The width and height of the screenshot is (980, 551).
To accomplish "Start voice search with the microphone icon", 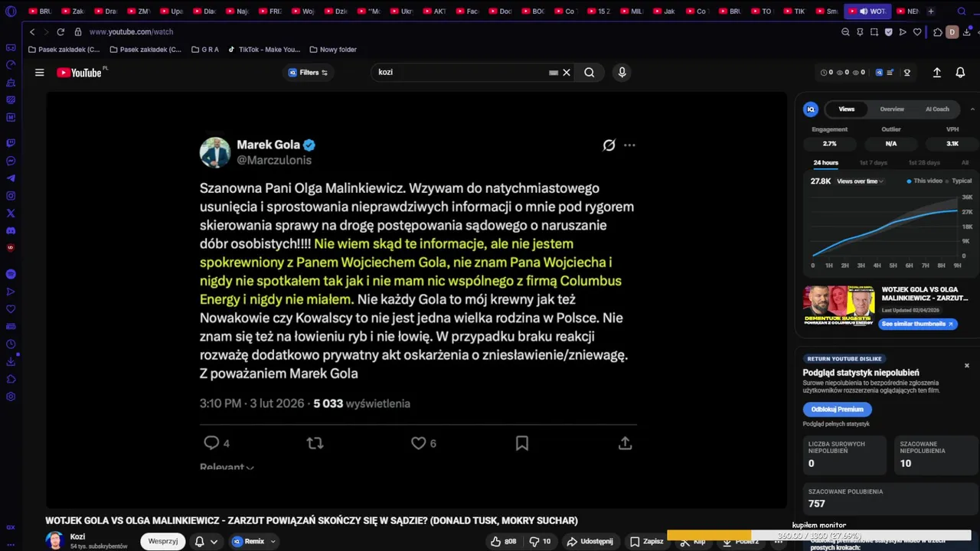I will (x=622, y=73).
